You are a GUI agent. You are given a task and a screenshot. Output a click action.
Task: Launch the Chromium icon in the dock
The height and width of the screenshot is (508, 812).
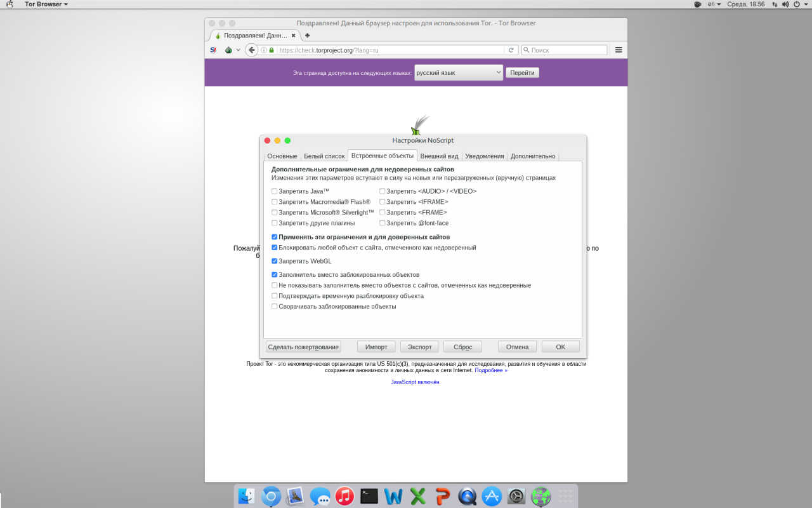click(x=271, y=496)
